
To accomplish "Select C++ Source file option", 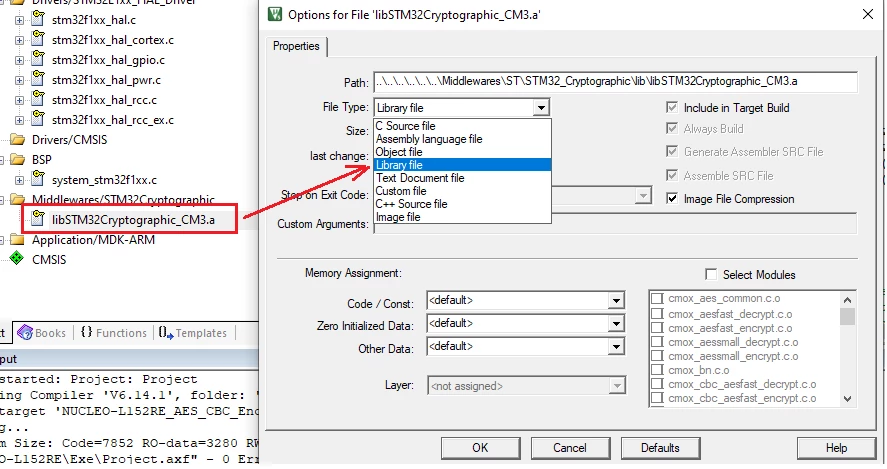I will click(462, 204).
